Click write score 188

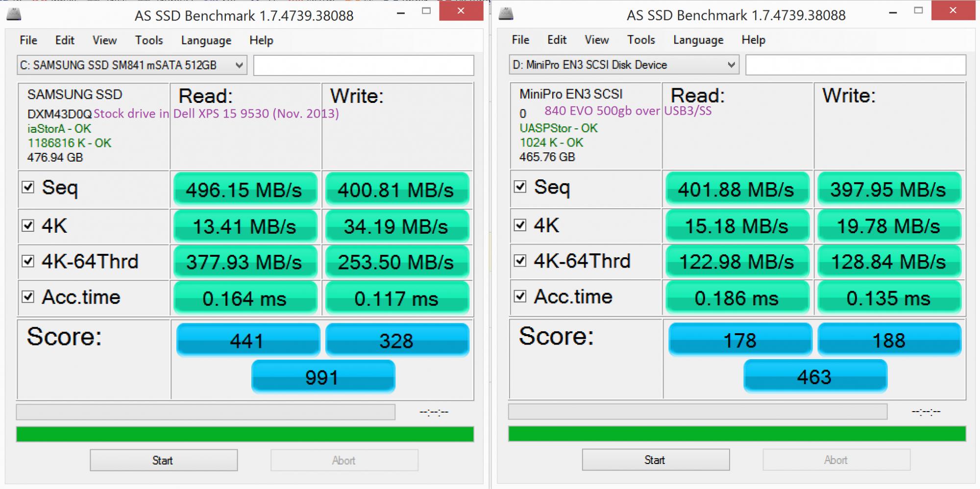click(x=889, y=339)
